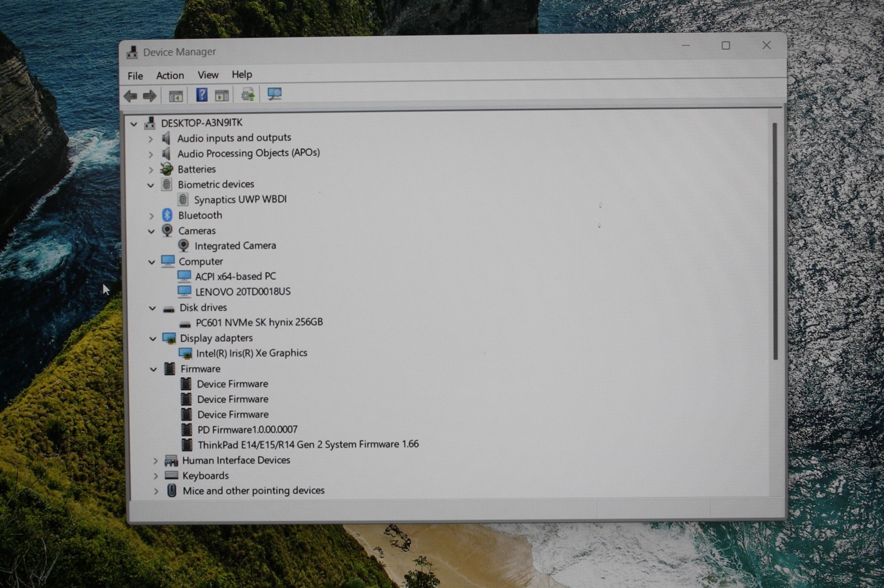Collapse the Firmware category
Image resolution: width=884 pixels, height=588 pixels.
(x=153, y=370)
